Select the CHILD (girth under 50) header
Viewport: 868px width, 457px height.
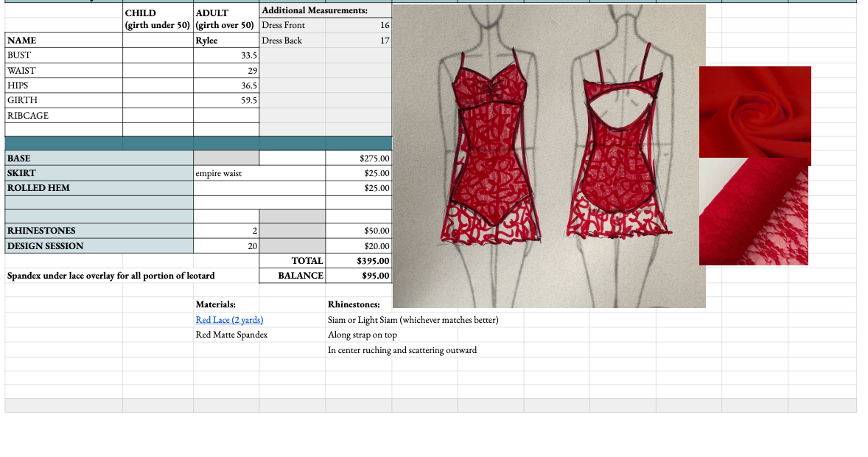(x=158, y=19)
